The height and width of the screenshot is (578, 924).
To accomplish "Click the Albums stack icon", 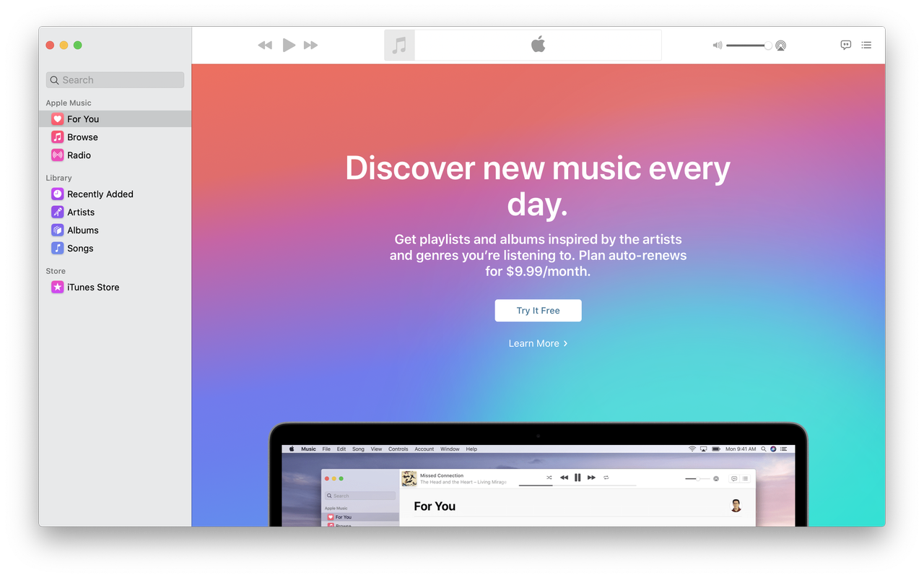I will [58, 230].
